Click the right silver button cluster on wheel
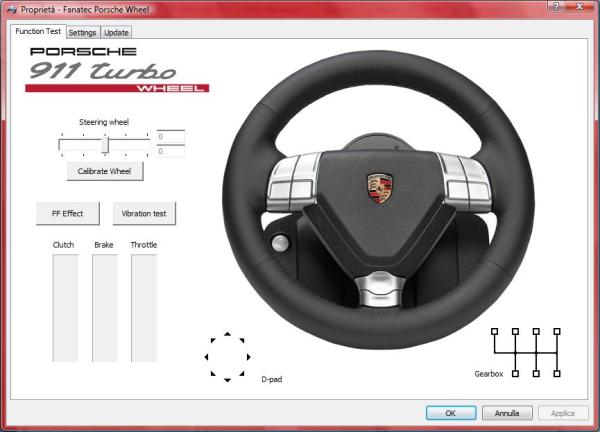This screenshot has height=432, width=600. pos(465,182)
